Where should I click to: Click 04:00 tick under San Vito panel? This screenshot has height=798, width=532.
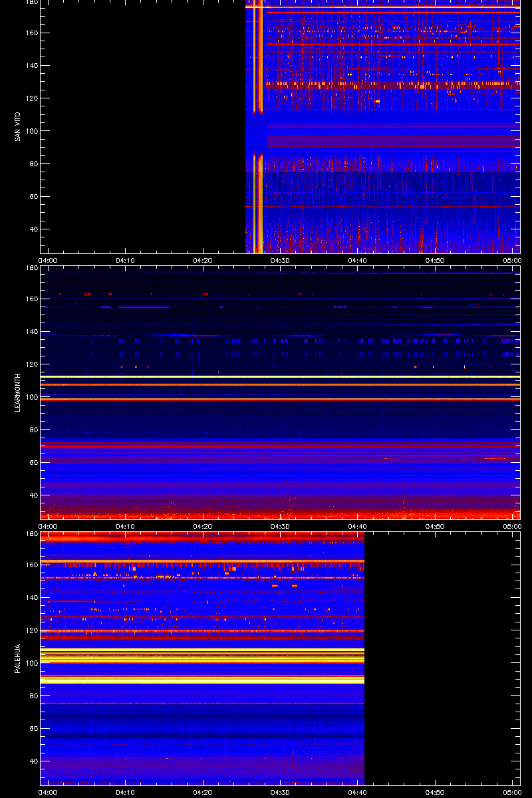(48, 260)
